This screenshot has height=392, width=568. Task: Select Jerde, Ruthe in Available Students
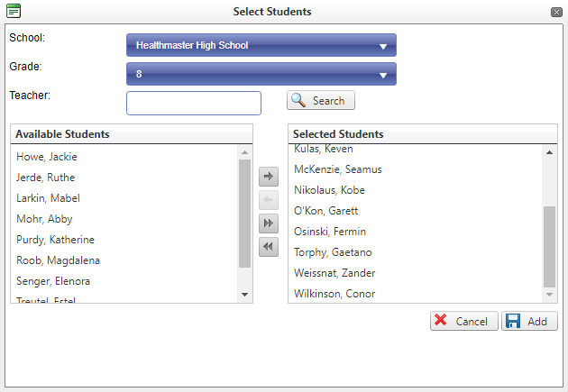tap(124, 178)
